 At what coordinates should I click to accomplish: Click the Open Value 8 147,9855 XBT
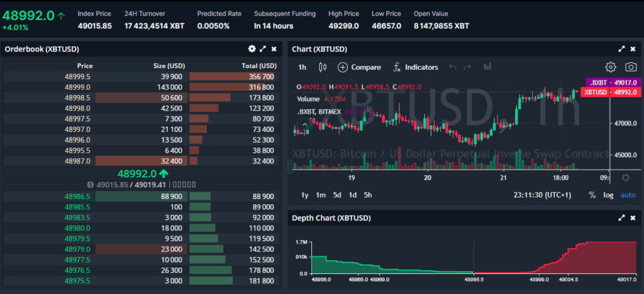point(441,26)
